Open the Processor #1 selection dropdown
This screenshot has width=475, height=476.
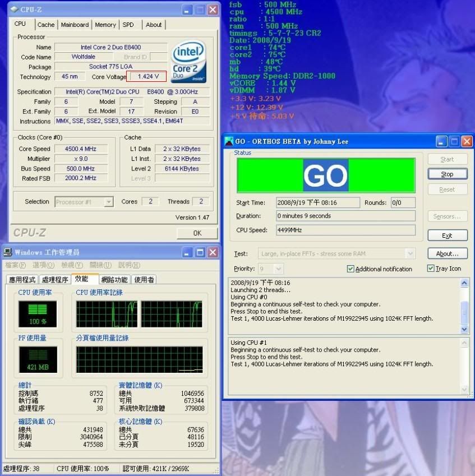pos(109,202)
